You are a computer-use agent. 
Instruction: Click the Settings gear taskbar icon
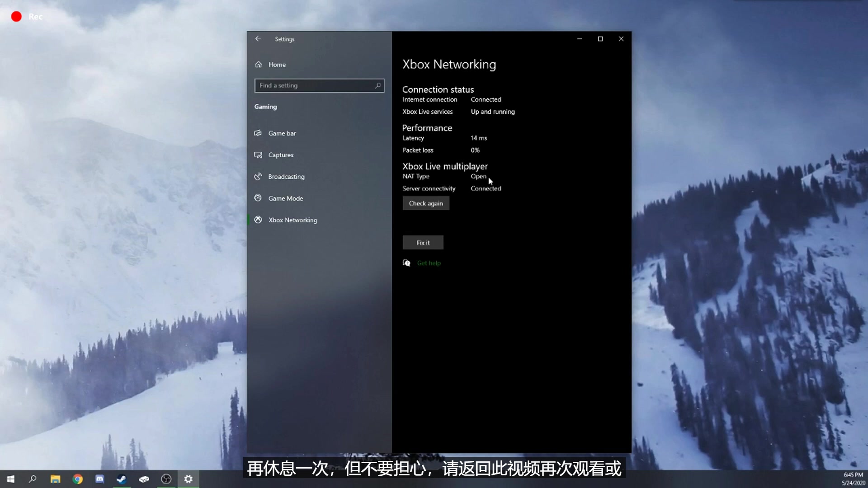(x=188, y=479)
